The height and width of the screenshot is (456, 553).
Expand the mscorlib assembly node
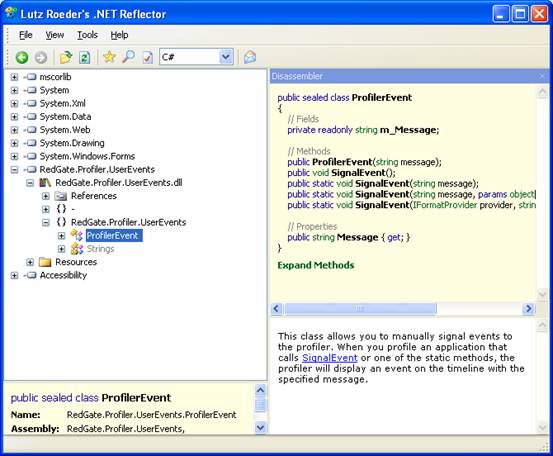14,77
